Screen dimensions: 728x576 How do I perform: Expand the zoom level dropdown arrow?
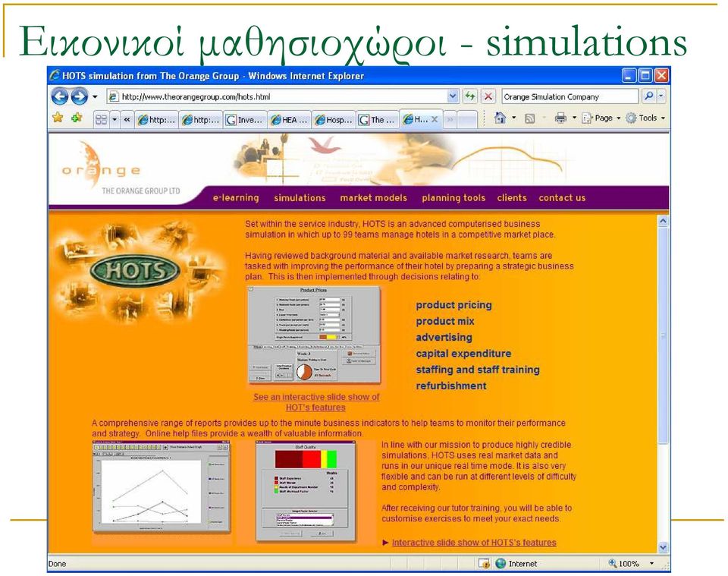tap(651, 563)
